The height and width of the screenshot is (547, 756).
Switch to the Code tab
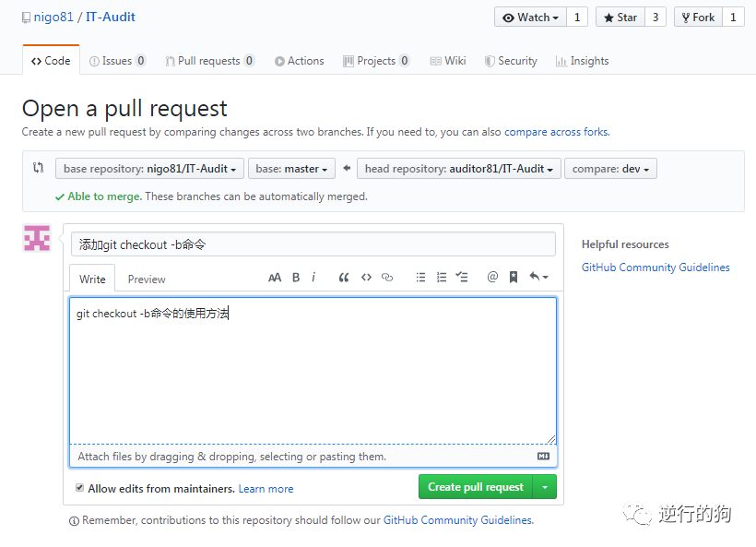[51, 61]
